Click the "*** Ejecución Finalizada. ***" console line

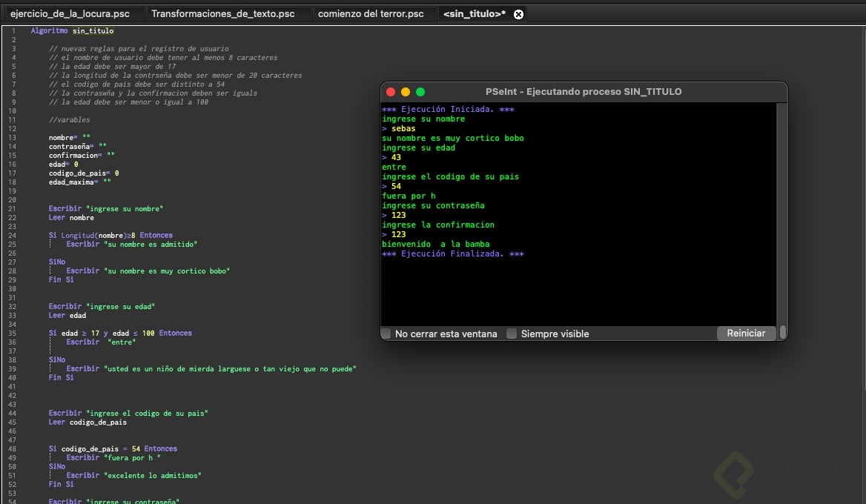click(452, 254)
